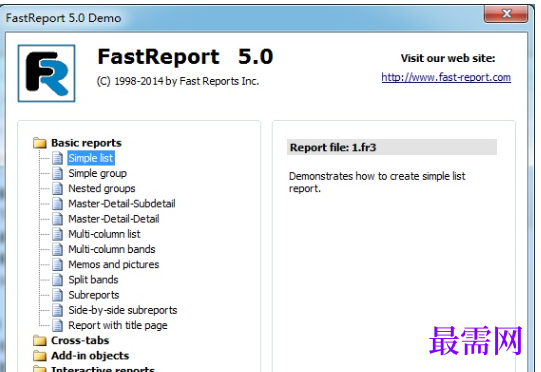The image size is (541, 372).
Task: Select the Multi-column list report
Action: pos(104,234)
